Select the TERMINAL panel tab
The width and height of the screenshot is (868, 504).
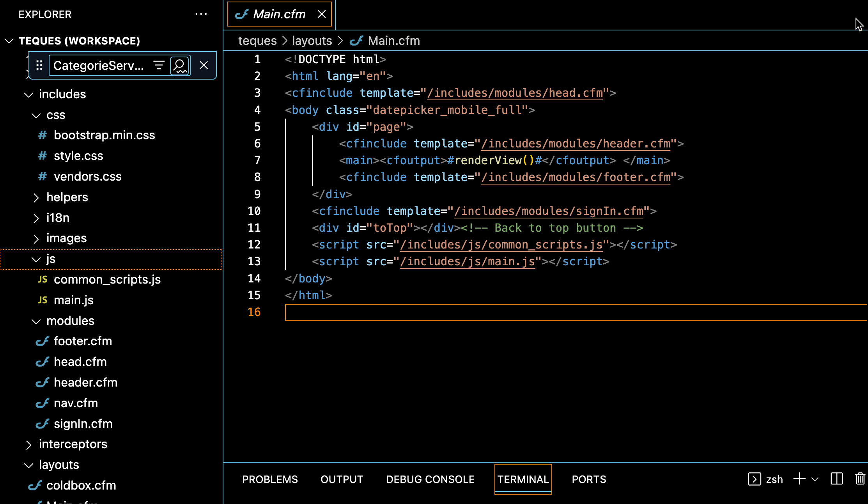[x=523, y=479]
